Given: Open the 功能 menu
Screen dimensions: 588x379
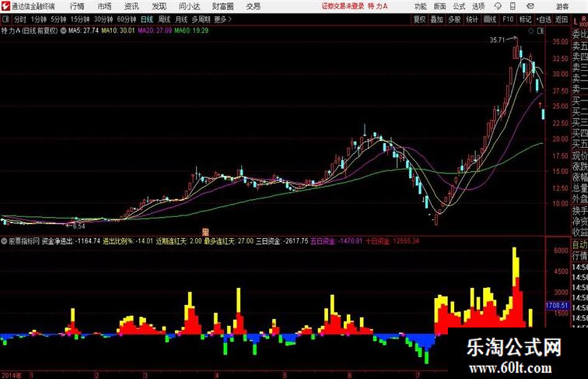Looking at the screenshot, I should [421, 6].
